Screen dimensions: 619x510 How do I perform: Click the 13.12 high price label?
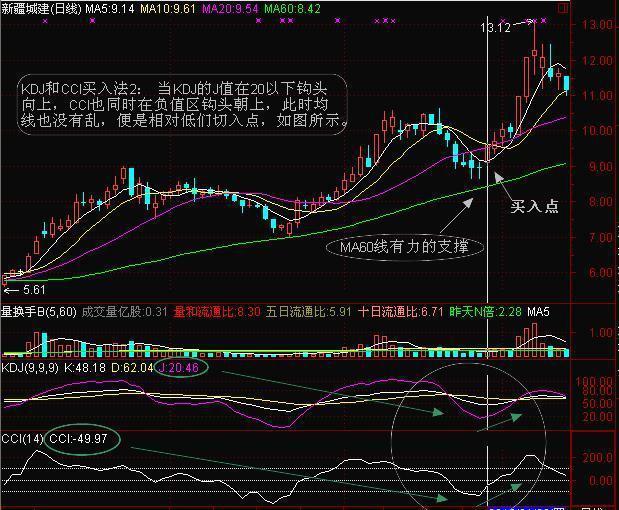tap(495, 27)
